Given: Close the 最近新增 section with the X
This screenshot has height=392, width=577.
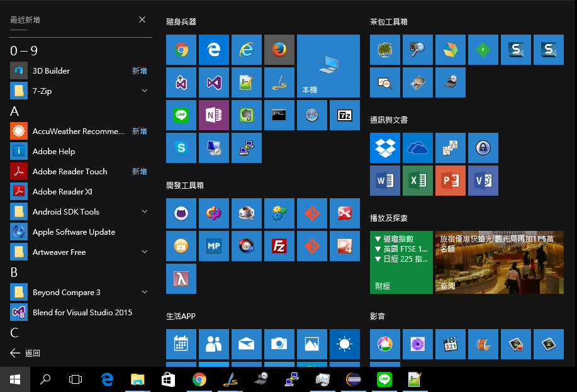Looking at the screenshot, I should (142, 20).
